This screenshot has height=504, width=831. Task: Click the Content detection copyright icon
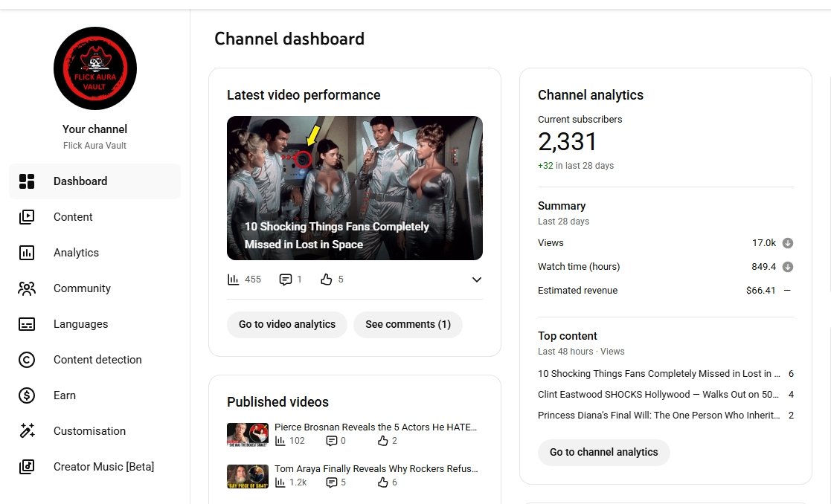click(27, 360)
